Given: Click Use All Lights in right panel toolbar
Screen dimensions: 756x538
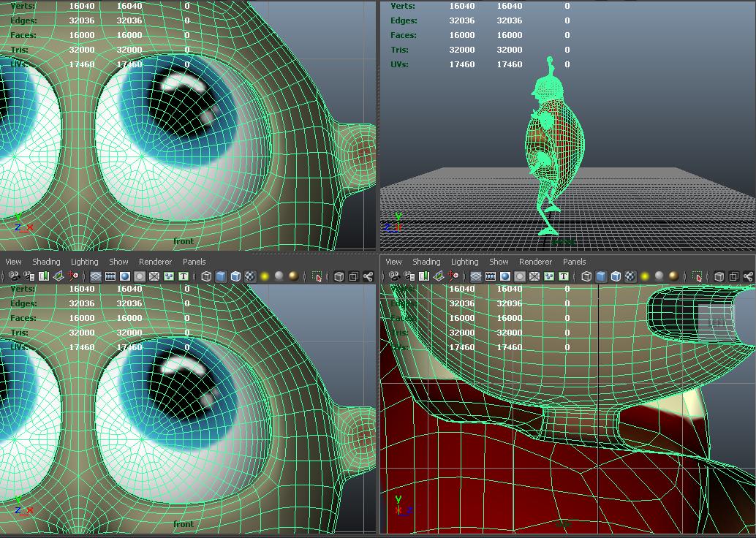Looking at the screenshot, I should pyautogui.click(x=645, y=276).
